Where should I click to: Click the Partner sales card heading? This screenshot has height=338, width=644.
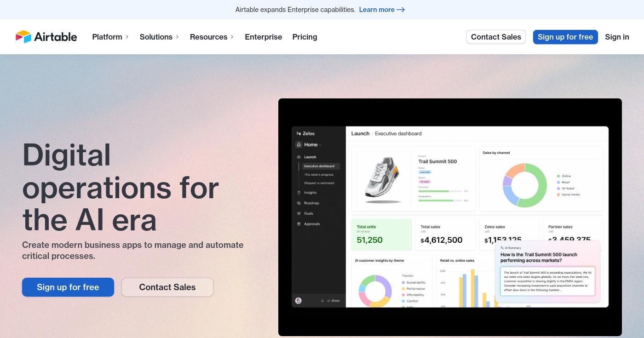[x=560, y=227]
